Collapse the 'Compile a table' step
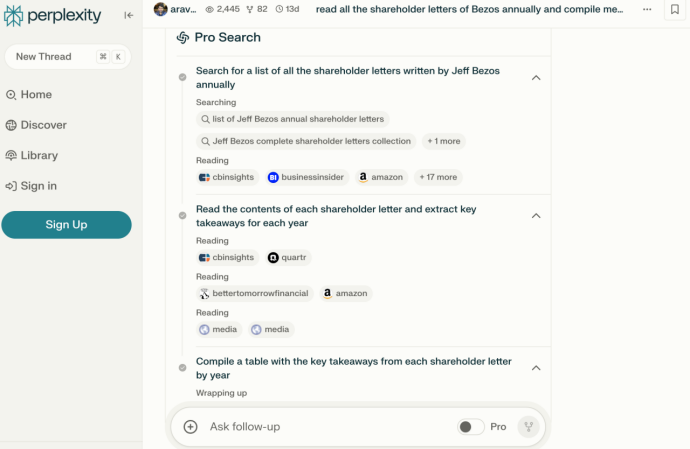The height and width of the screenshot is (449, 690). click(x=536, y=368)
